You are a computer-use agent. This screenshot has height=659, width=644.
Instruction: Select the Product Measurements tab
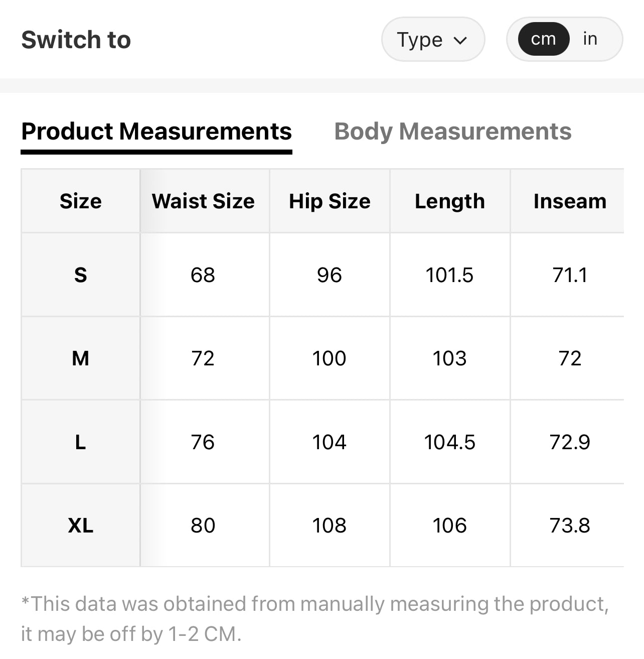pos(156,131)
